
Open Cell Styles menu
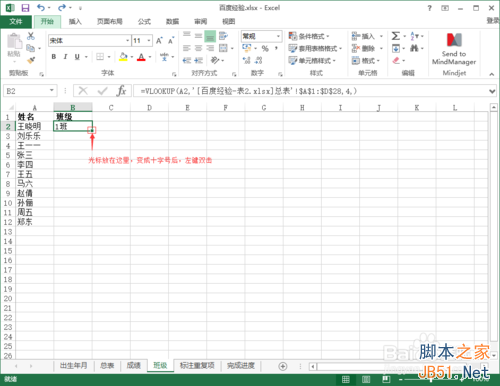coord(312,61)
